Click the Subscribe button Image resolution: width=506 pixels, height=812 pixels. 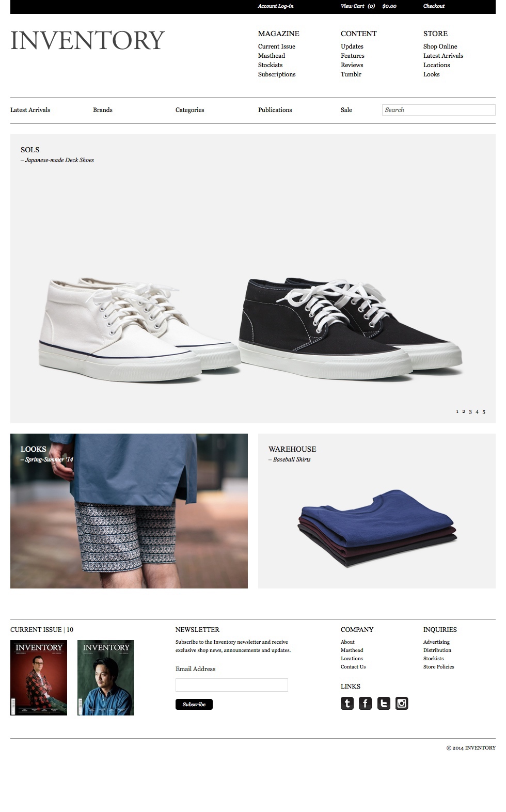point(194,704)
